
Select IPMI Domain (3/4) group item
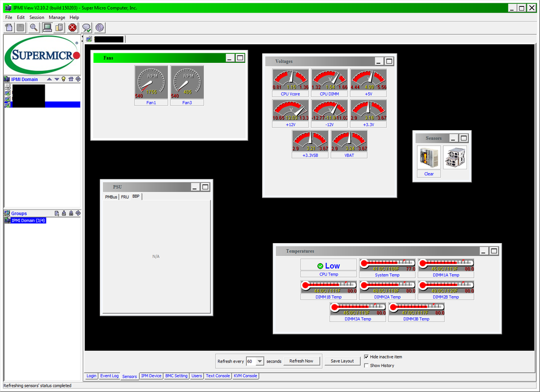click(28, 221)
